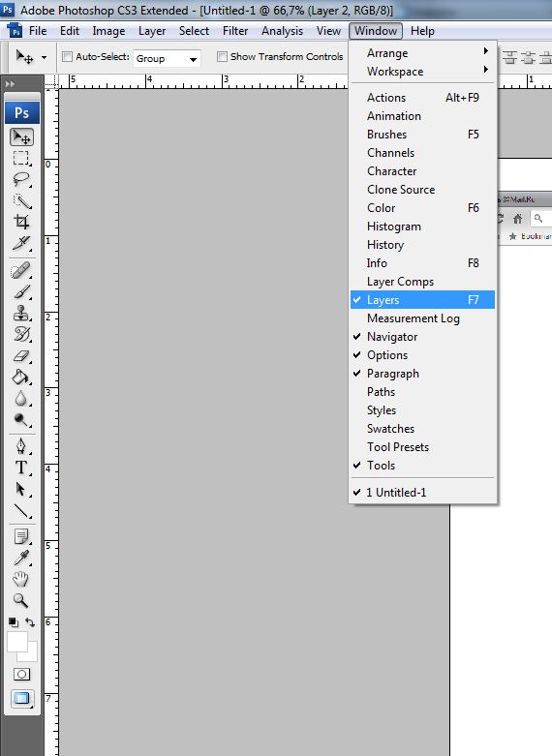Toggle the Tools panel menu item
This screenshot has height=756, width=552.
[422, 466]
